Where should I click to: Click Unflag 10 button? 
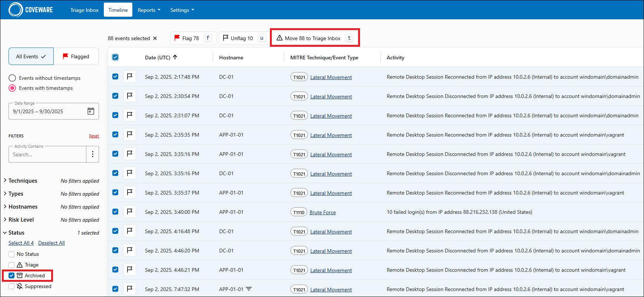pos(244,38)
